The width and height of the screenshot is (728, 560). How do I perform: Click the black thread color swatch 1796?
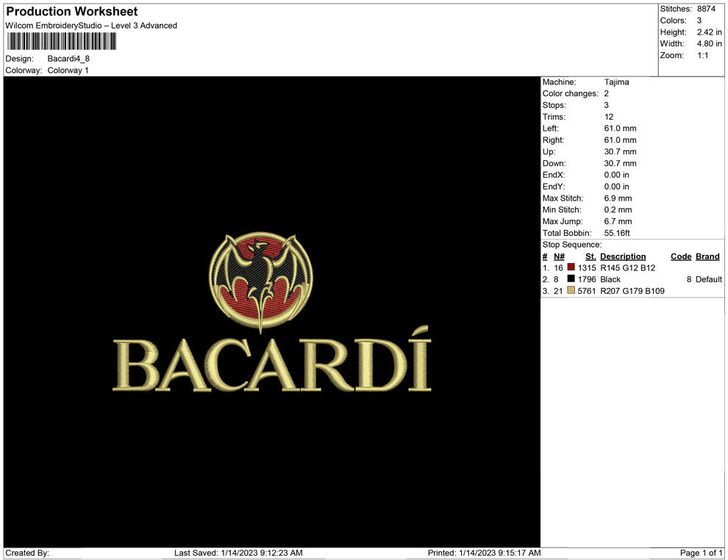571,279
